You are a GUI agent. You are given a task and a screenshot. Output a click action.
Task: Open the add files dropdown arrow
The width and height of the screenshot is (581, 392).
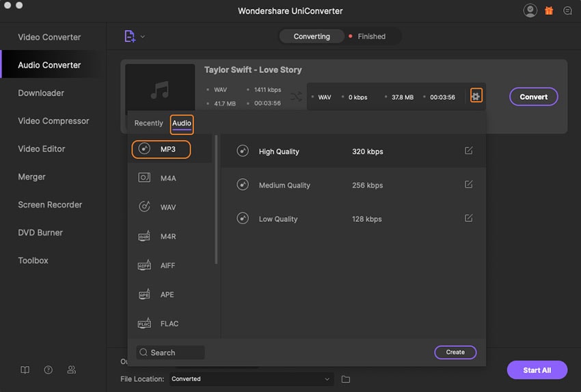click(143, 37)
